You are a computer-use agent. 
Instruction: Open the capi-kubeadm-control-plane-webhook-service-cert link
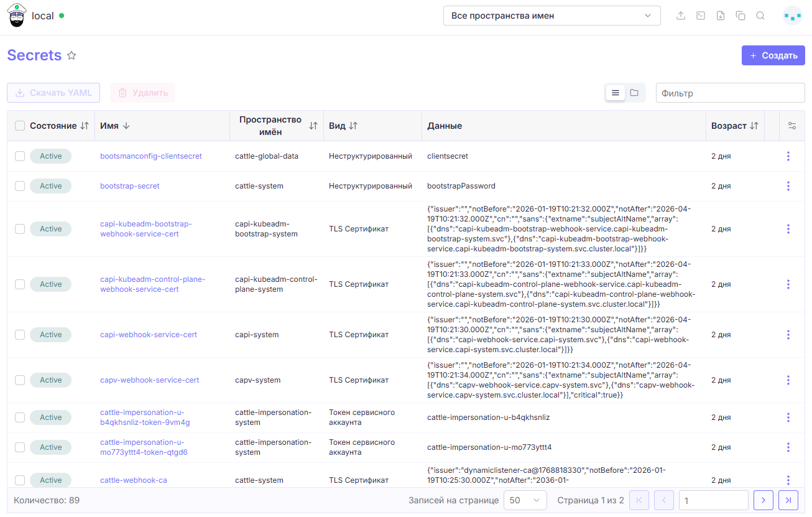[152, 284]
